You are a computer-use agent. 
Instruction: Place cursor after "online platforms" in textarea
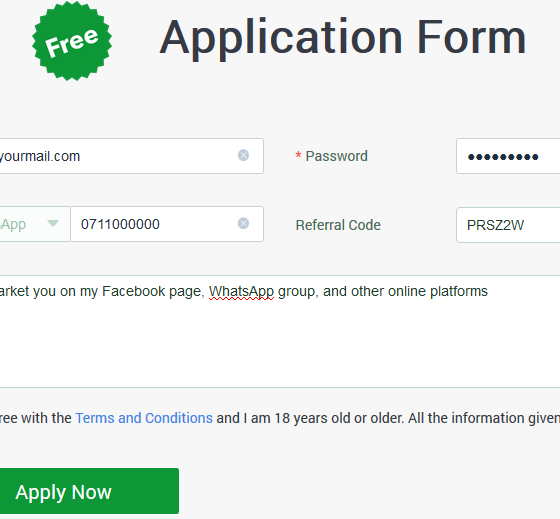488,291
